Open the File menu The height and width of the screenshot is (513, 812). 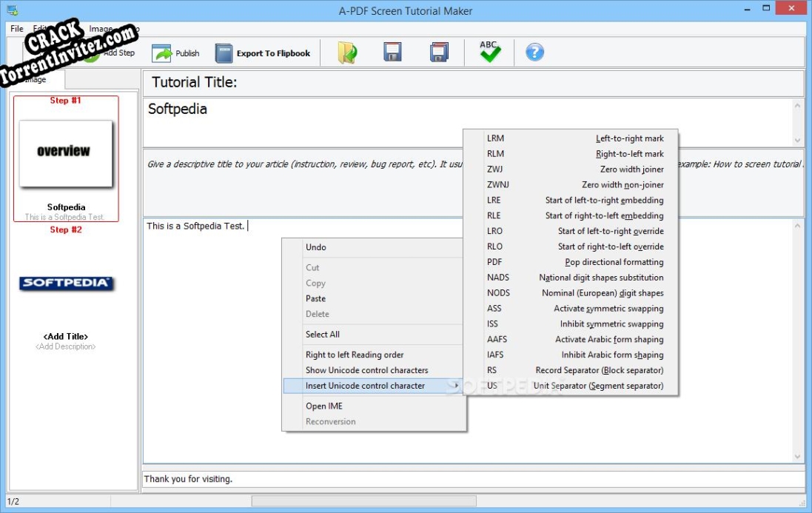tap(16, 28)
